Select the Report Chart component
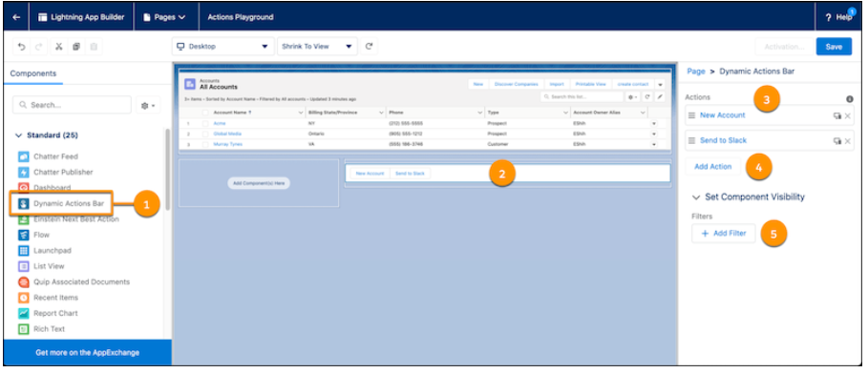This screenshot has width=868, height=373. [48, 313]
